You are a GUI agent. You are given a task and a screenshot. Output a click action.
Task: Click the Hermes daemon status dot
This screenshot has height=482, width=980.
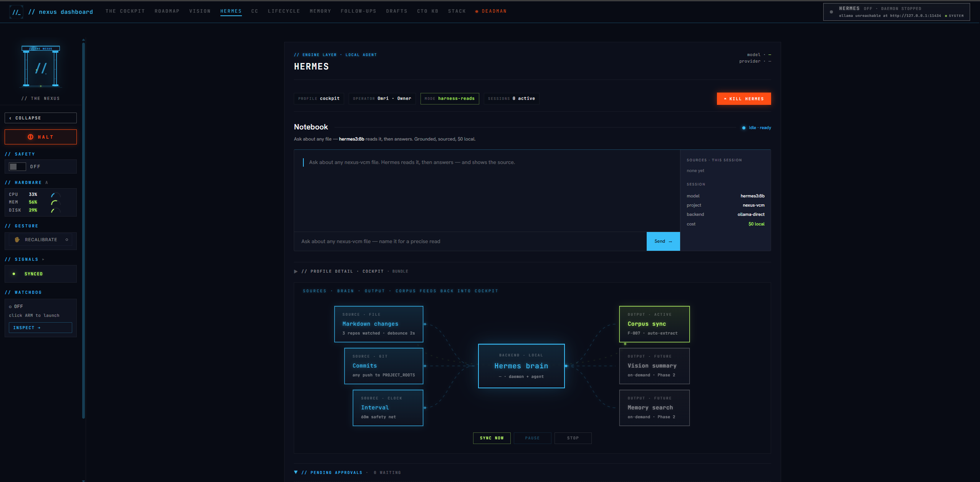click(831, 12)
